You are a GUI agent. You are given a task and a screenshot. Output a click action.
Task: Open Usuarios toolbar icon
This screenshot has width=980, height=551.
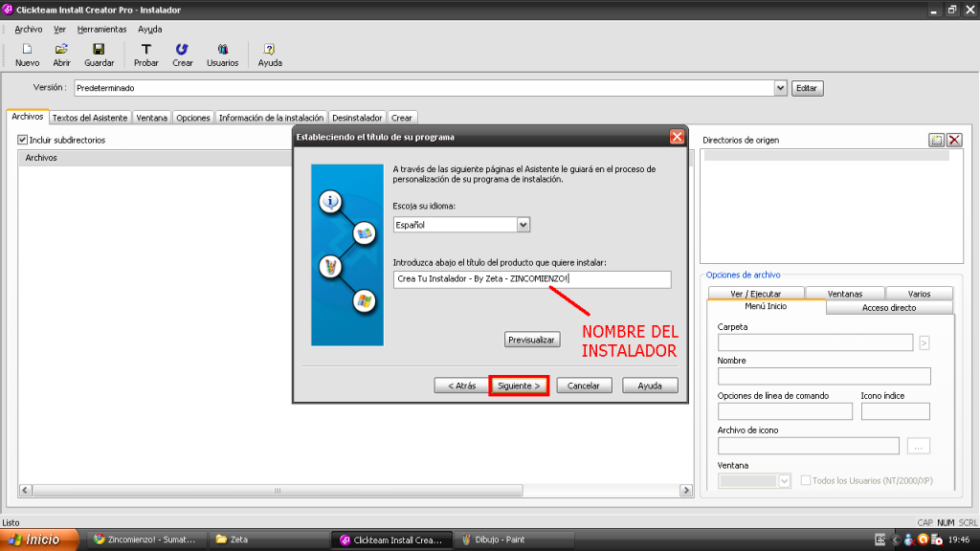pos(222,55)
